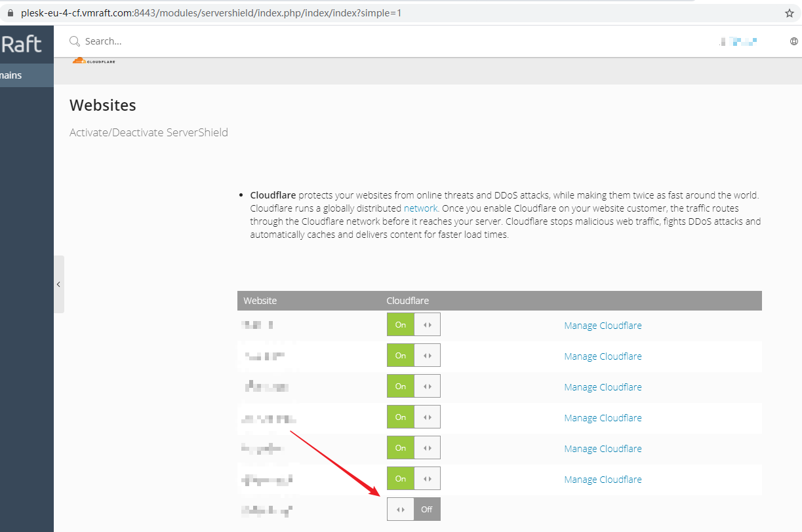Click the Raft logo in sidebar
Image resolution: width=802 pixels, height=532 pixels.
click(x=21, y=44)
